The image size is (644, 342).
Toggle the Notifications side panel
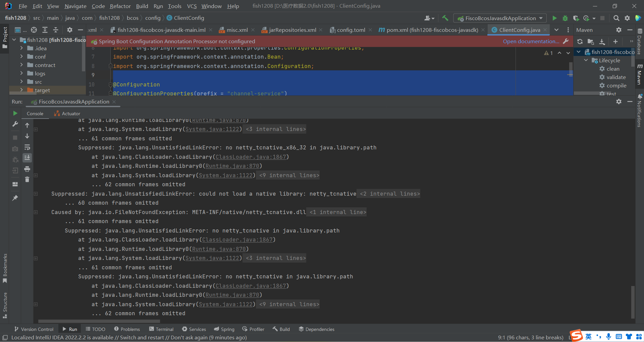(640, 111)
